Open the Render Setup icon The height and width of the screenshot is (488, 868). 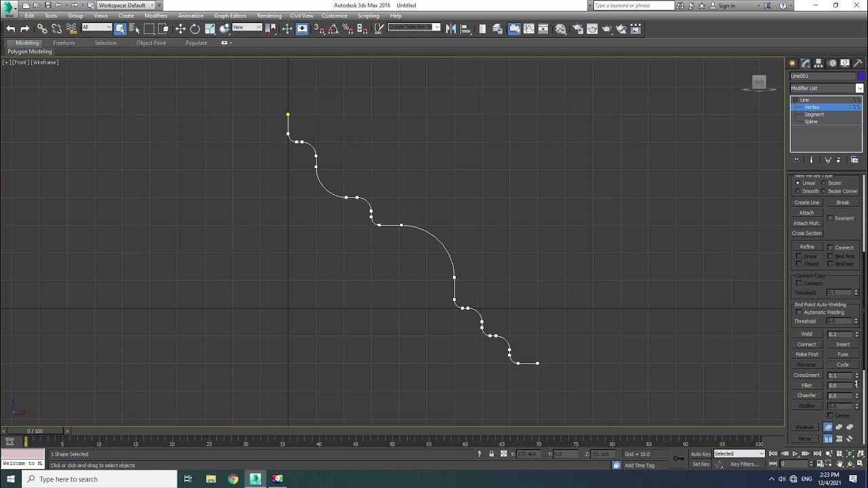pyautogui.click(x=578, y=28)
